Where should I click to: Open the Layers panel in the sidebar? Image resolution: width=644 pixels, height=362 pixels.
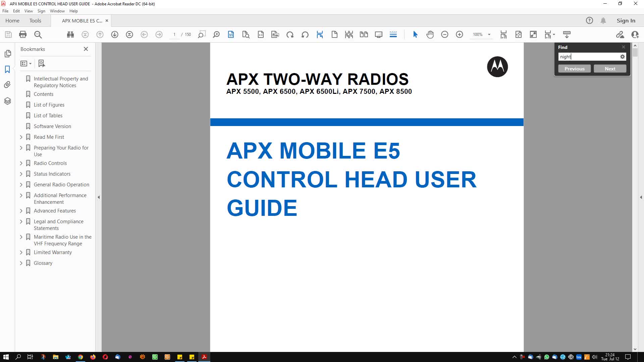[7, 101]
